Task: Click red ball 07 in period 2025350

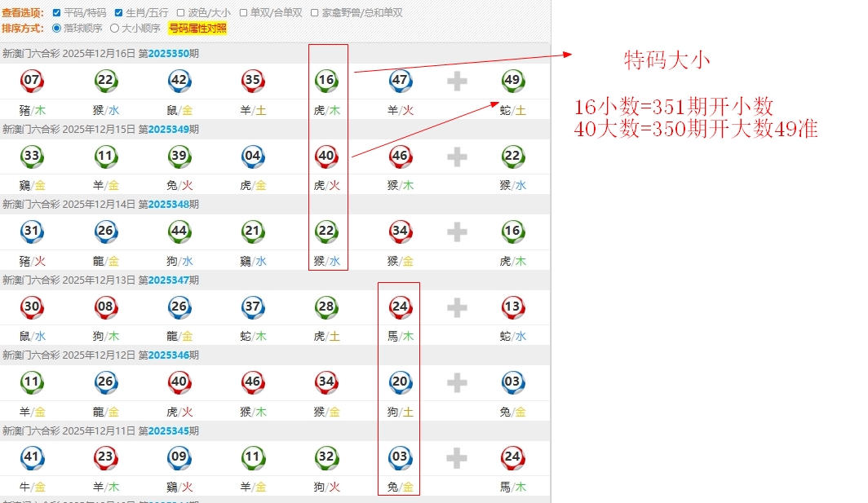Action: [x=32, y=80]
